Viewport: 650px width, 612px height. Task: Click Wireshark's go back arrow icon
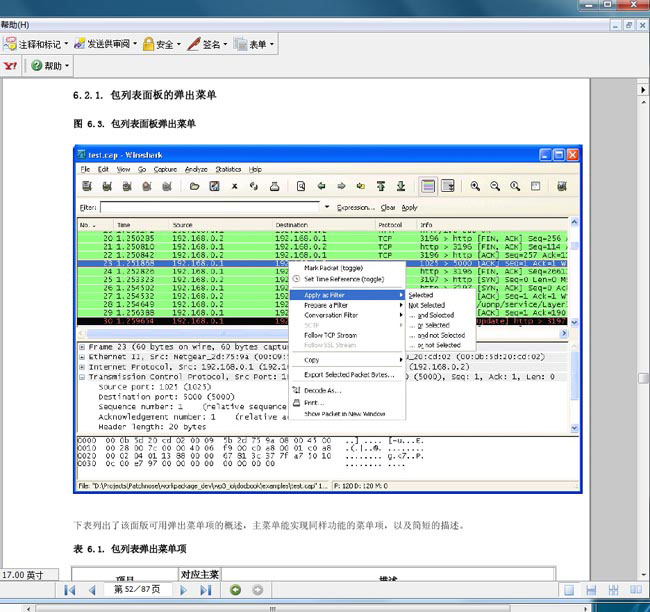[321, 187]
